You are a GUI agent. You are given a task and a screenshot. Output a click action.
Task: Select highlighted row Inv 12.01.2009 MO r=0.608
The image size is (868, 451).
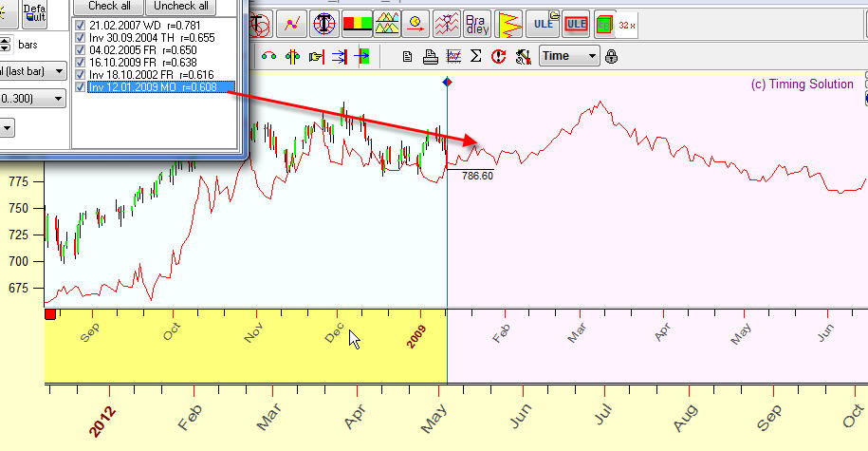160,87
